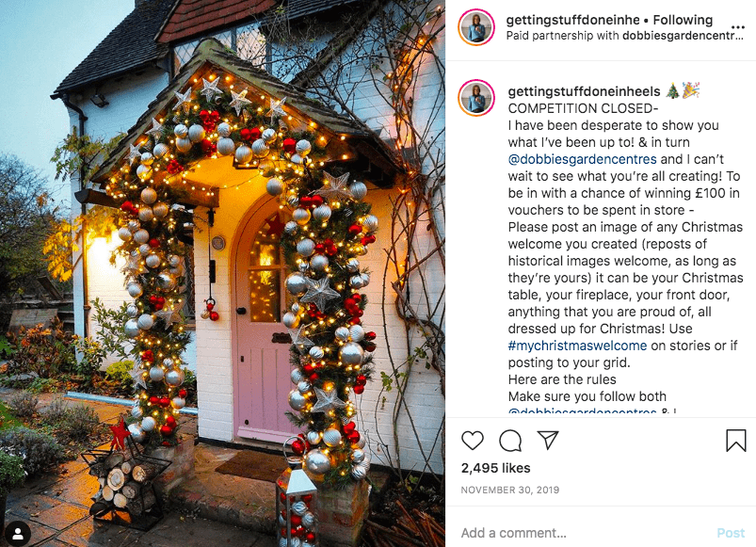Image resolution: width=756 pixels, height=547 pixels.
Task: Follow the @dobbiesgardencentres mention link
Action: pyautogui.click(x=582, y=159)
